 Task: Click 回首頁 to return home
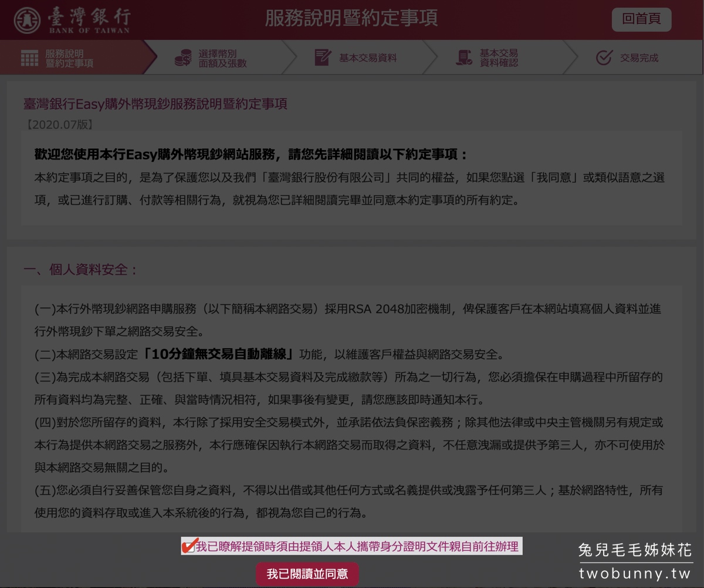coord(641,19)
